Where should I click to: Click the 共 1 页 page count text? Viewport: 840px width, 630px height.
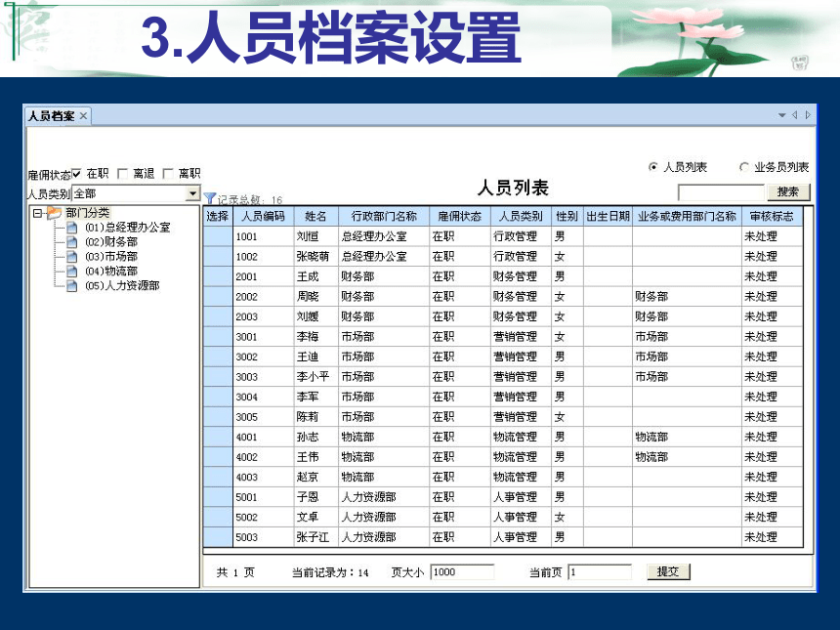point(235,572)
